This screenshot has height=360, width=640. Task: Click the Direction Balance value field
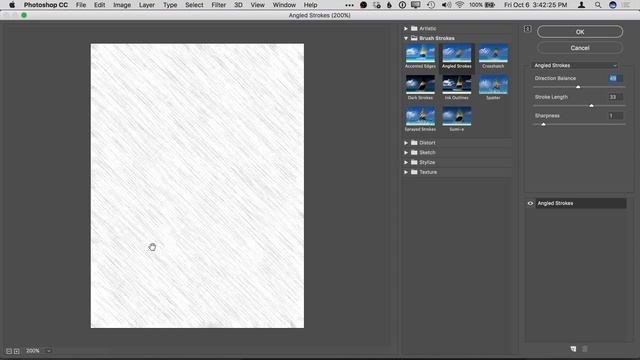tap(616, 78)
